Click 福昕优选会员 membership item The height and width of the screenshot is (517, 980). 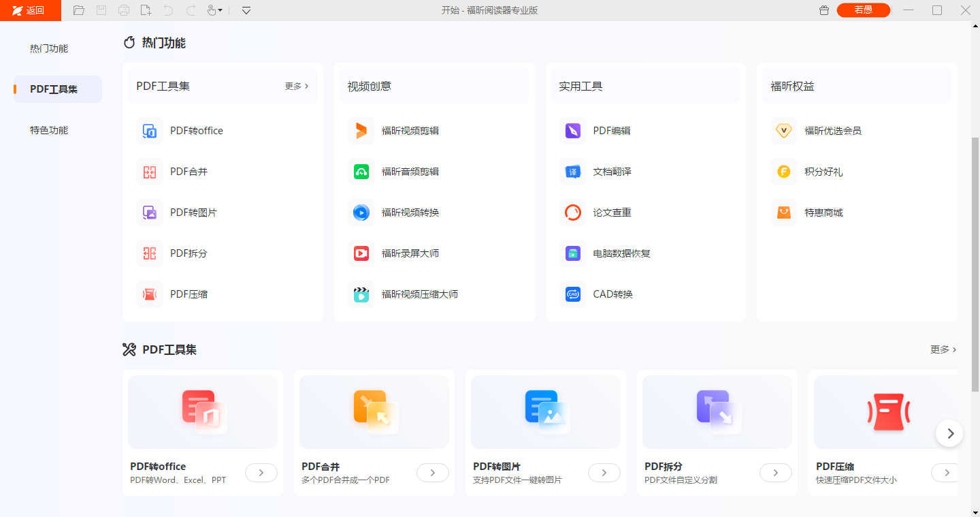click(x=832, y=131)
